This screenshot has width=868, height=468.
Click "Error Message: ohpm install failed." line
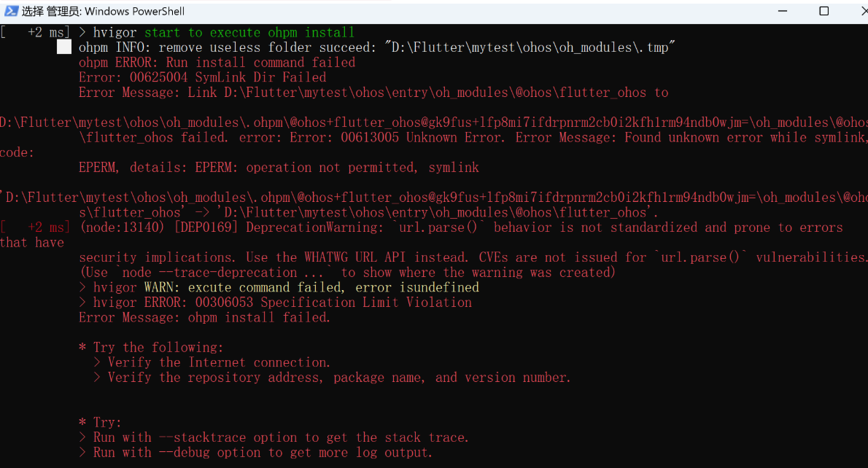(204, 318)
